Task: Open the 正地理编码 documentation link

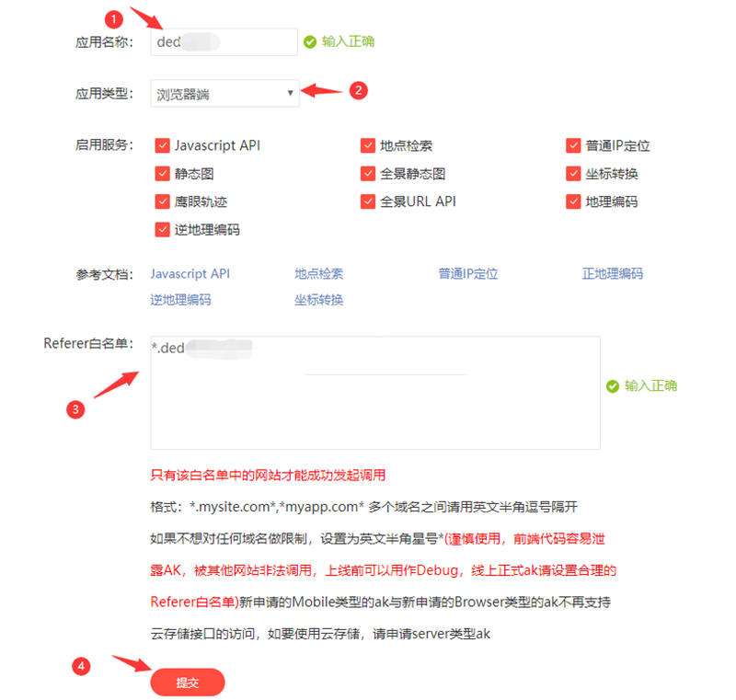Action: point(613,274)
